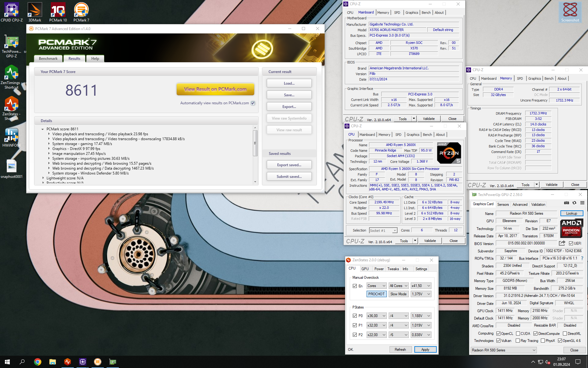Open ZenTimings shortcut on desktop
This screenshot has width=588, height=368.
(11, 77)
